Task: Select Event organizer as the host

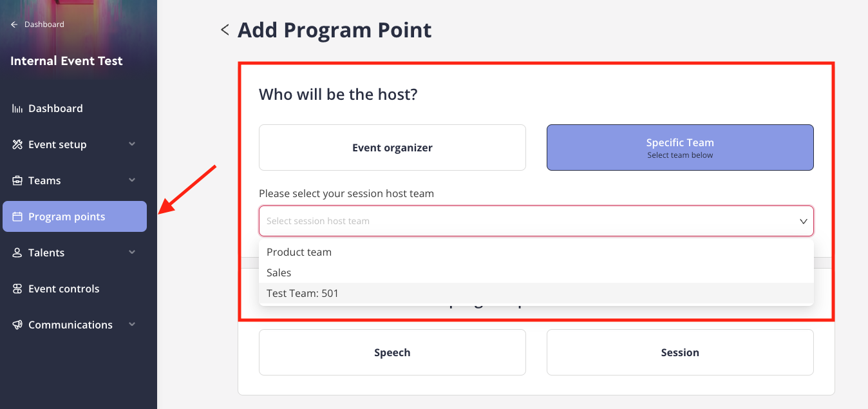Action: [392, 147]
